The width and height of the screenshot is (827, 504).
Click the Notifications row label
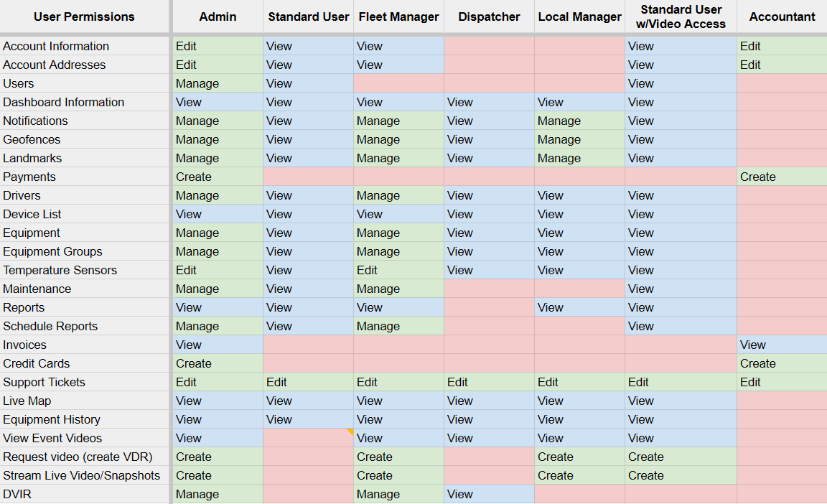tap(85, 121)
